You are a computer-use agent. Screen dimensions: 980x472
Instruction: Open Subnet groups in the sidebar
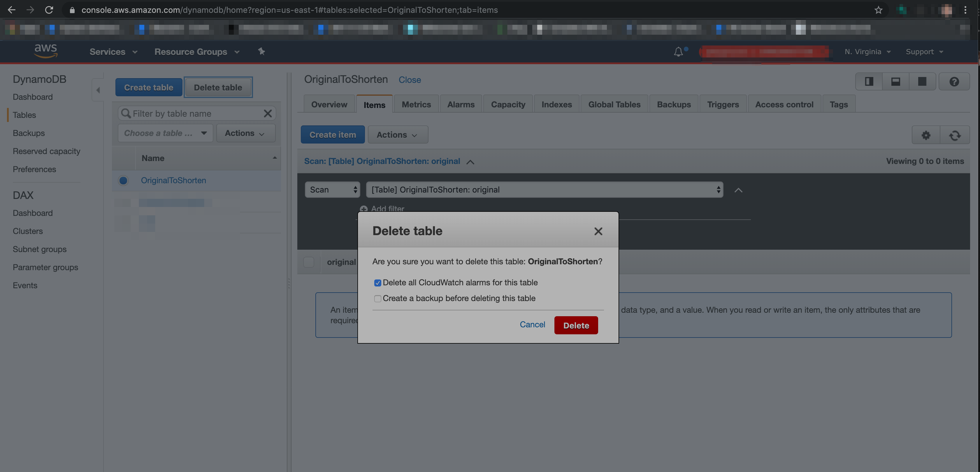(x=40, y=249)
